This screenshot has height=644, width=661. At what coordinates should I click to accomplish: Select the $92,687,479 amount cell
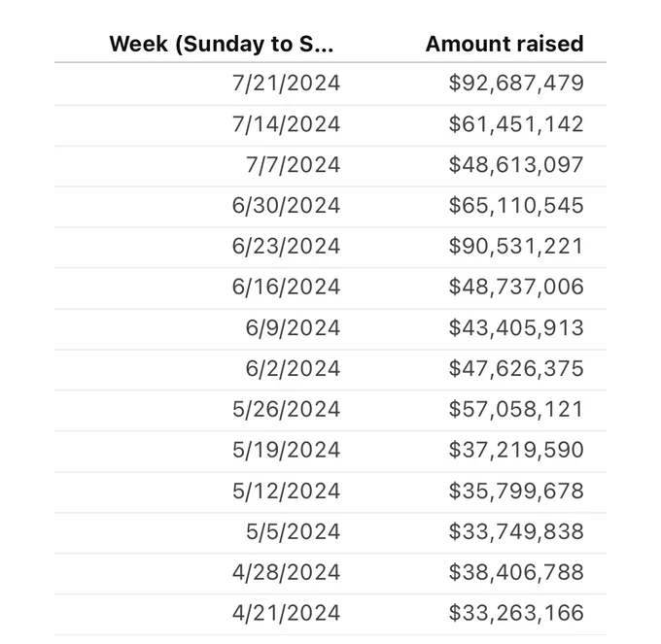[516, 83]
